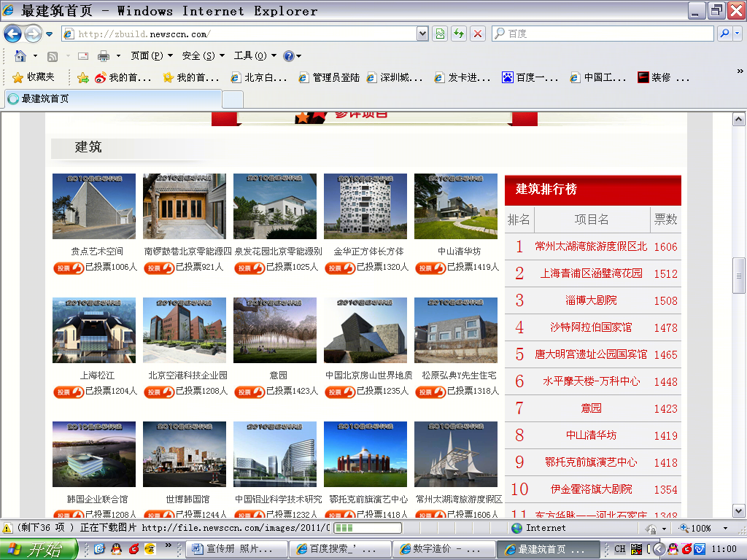Click the vertical scrollbar down arrow

[738, 511]
